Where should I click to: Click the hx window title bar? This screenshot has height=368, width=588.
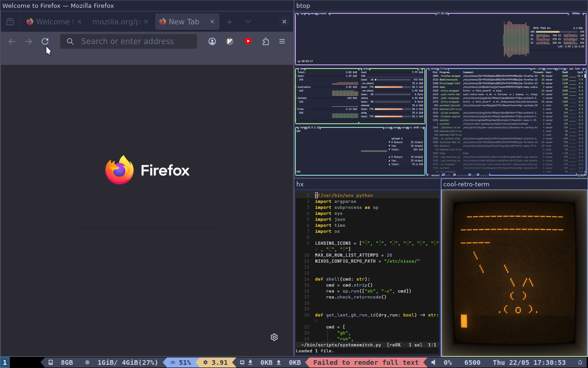coord(367,184)
